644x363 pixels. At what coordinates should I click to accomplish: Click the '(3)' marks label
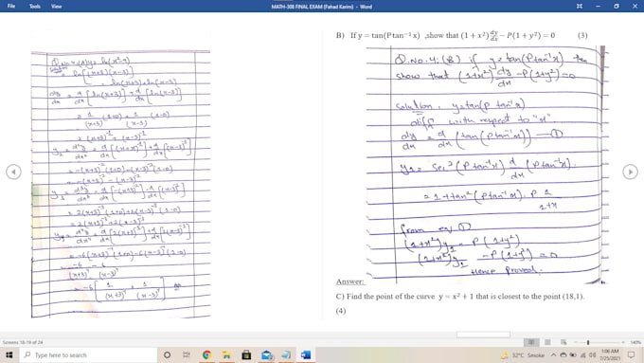[582, 35]
